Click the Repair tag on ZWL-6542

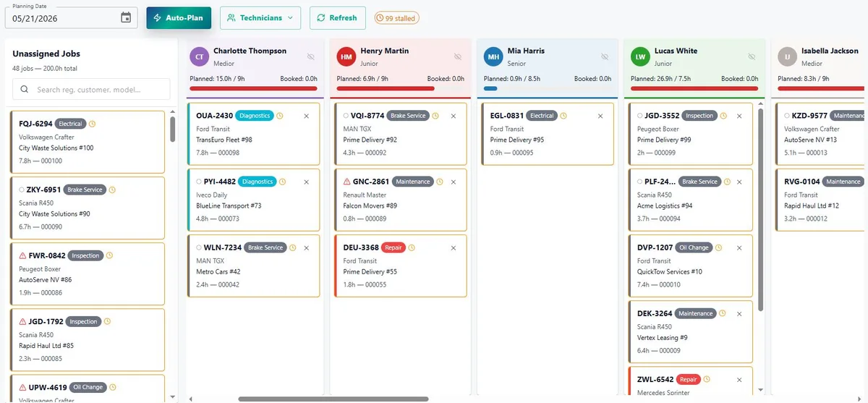point(688,379)
